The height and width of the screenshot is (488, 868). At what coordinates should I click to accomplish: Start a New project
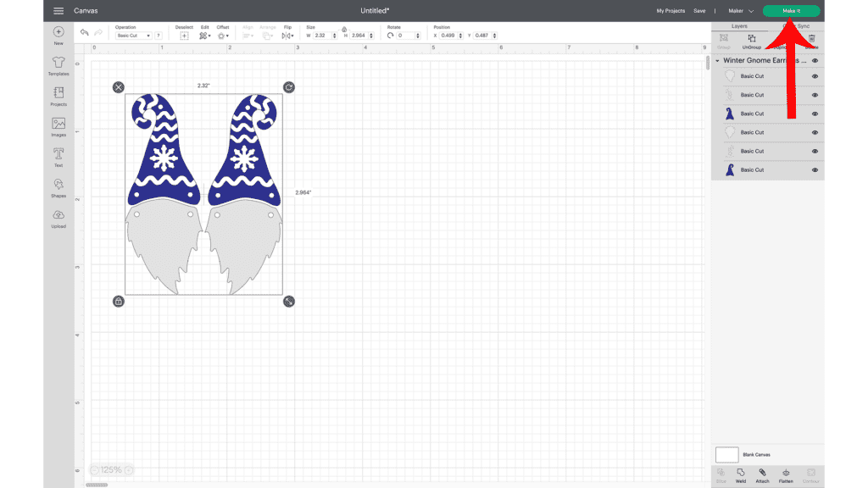58,36
